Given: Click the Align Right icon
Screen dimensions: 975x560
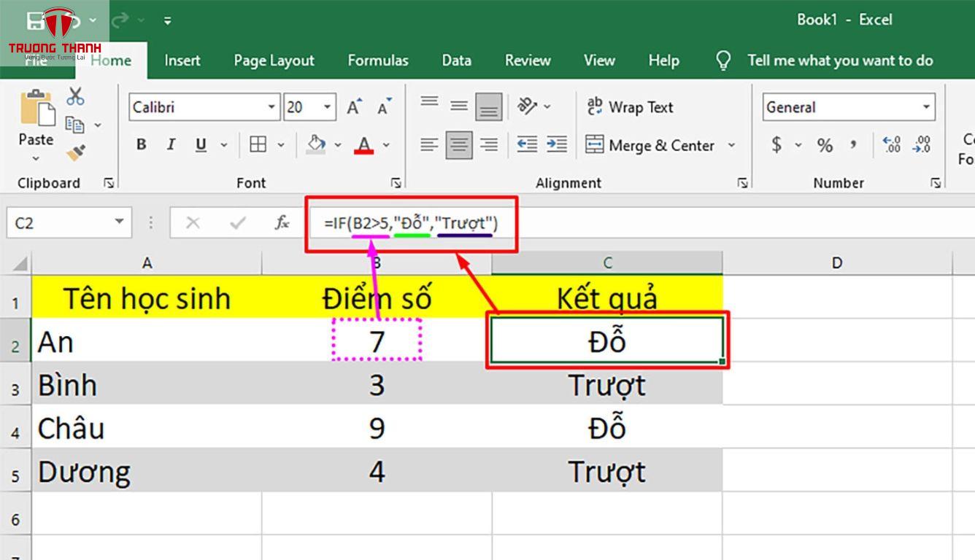Looking at the screenshot, I should 489,145.
